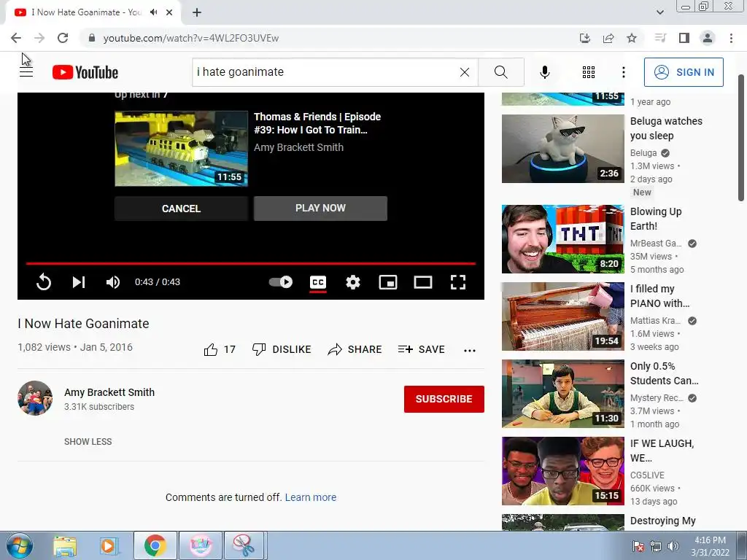Open the Amy Brackett Smith channel name link
Image resolution: width=747 pixels, height=560 pixels.
click(109, 392)
